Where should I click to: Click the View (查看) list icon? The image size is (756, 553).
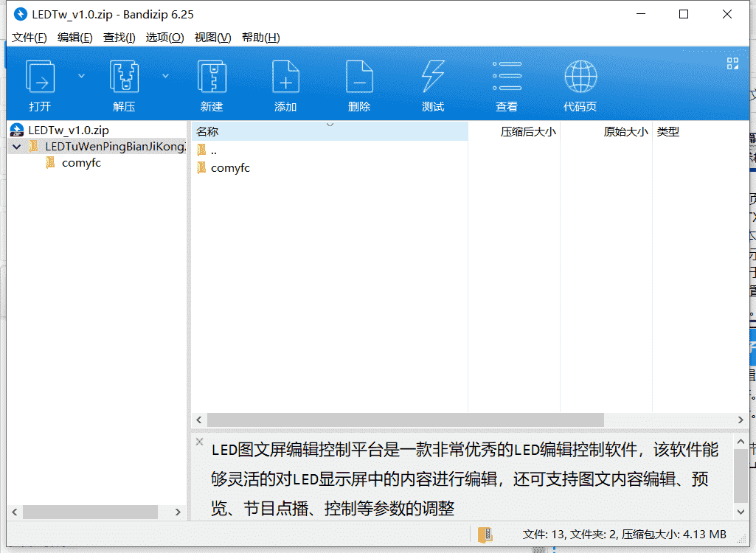pos(507,76)
